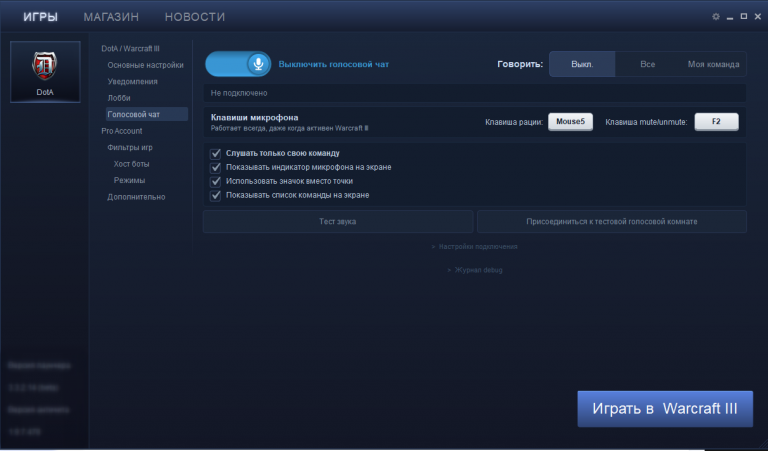Open Дополнительно settings

click(136, 197)
